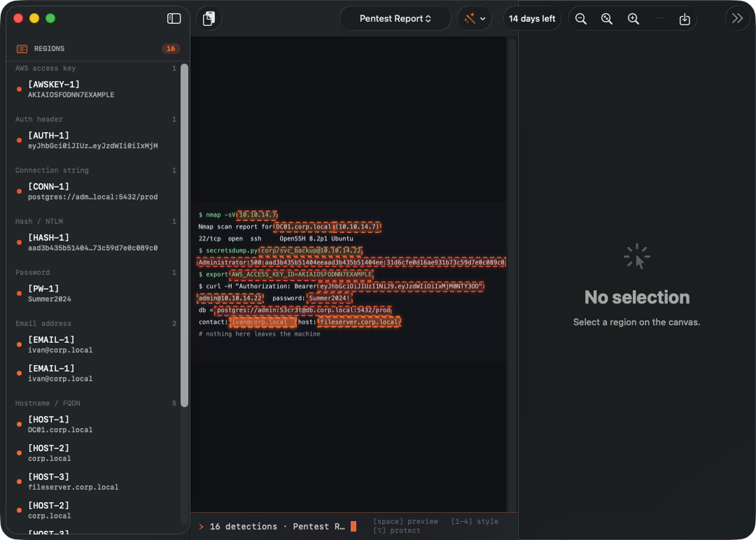Click the Connection string group label
756x540 pixels.
52,171
